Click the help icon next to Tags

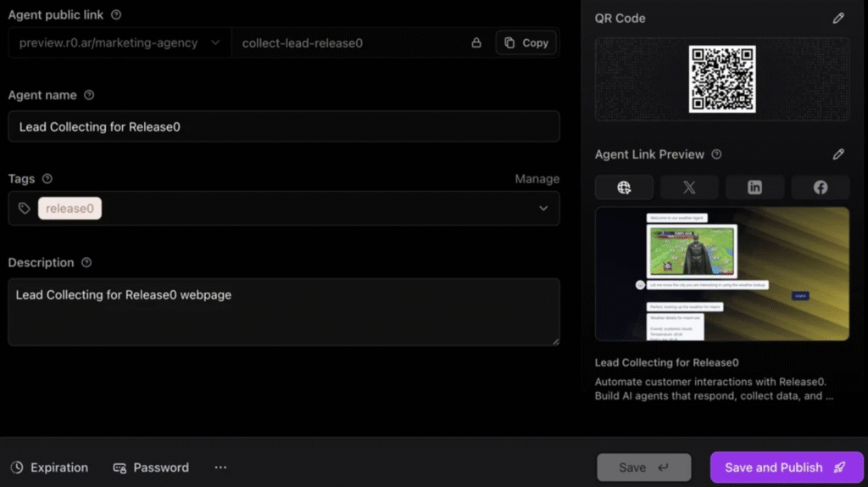47,179
